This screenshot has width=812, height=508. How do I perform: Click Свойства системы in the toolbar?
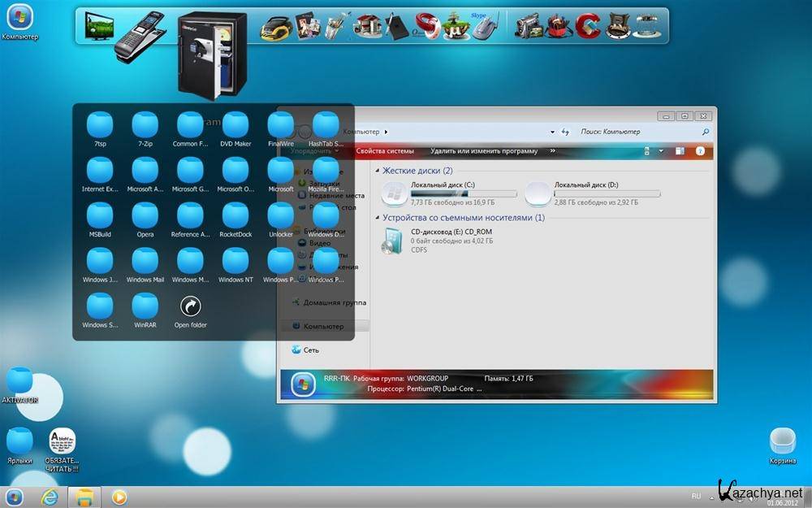[385, 151]
